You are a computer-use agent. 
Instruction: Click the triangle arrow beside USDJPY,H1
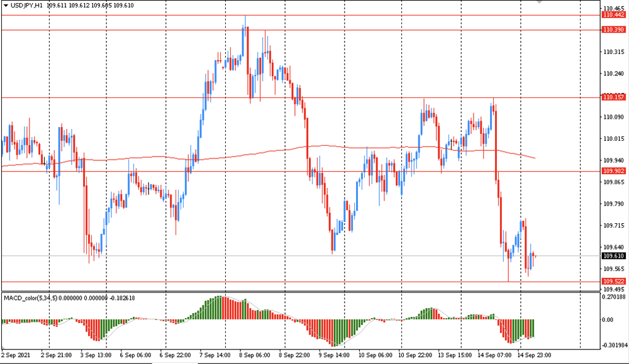6,6
